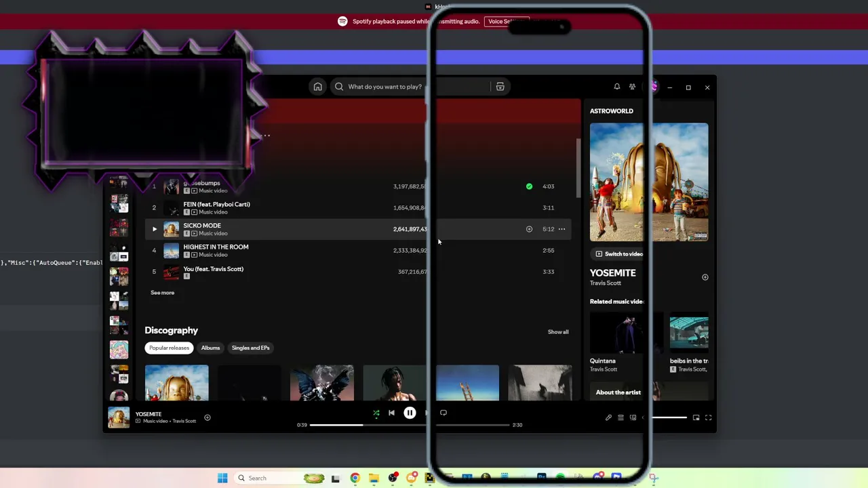
Task: Add SICKO MODE to Liked Songs
Action: click(x=529, y=229)
